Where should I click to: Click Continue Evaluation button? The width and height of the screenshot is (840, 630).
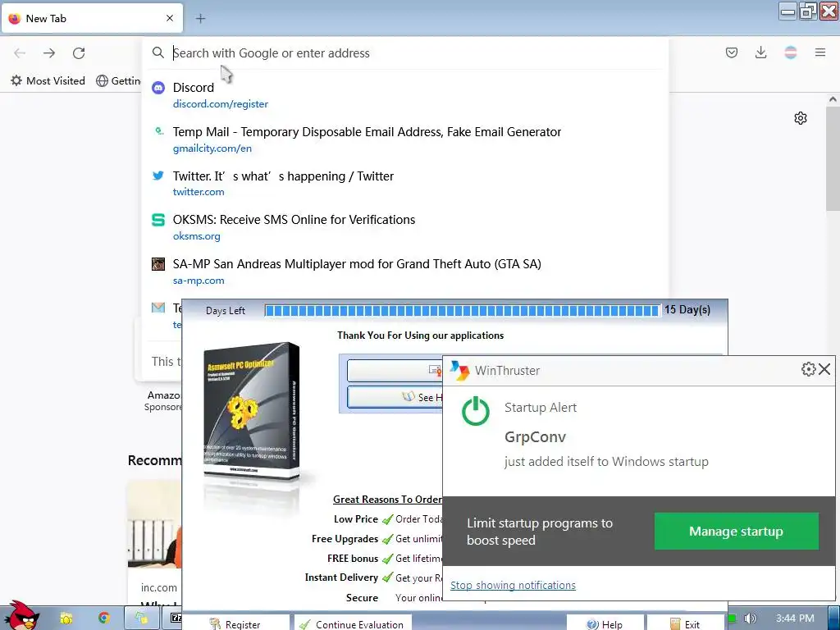[353, 623]
